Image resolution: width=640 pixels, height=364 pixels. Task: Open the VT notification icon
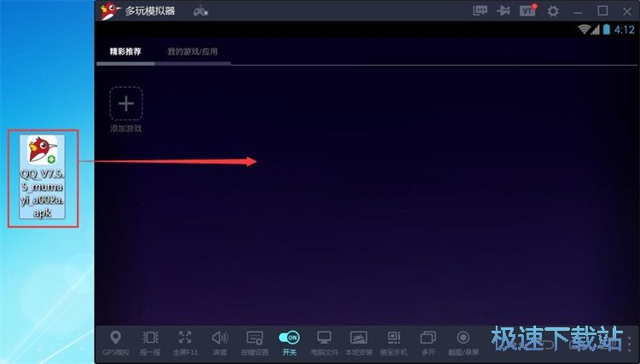click(527, 10)
